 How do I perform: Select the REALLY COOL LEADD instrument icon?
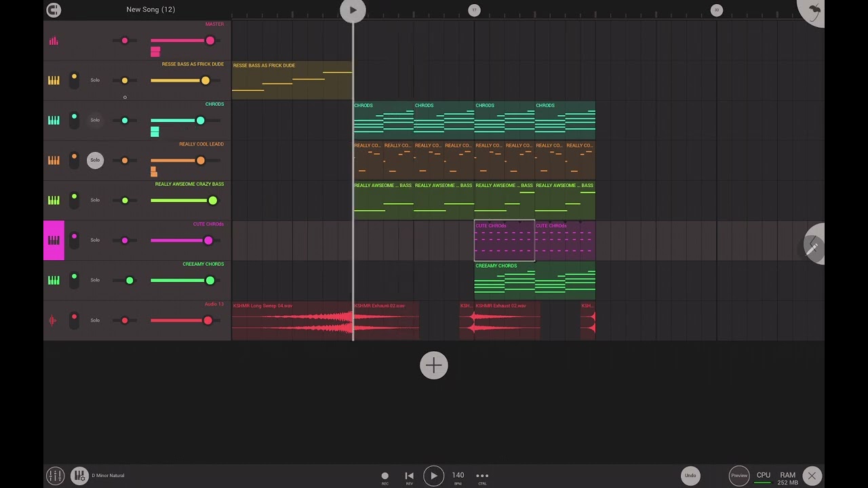[x=54, y=160]
